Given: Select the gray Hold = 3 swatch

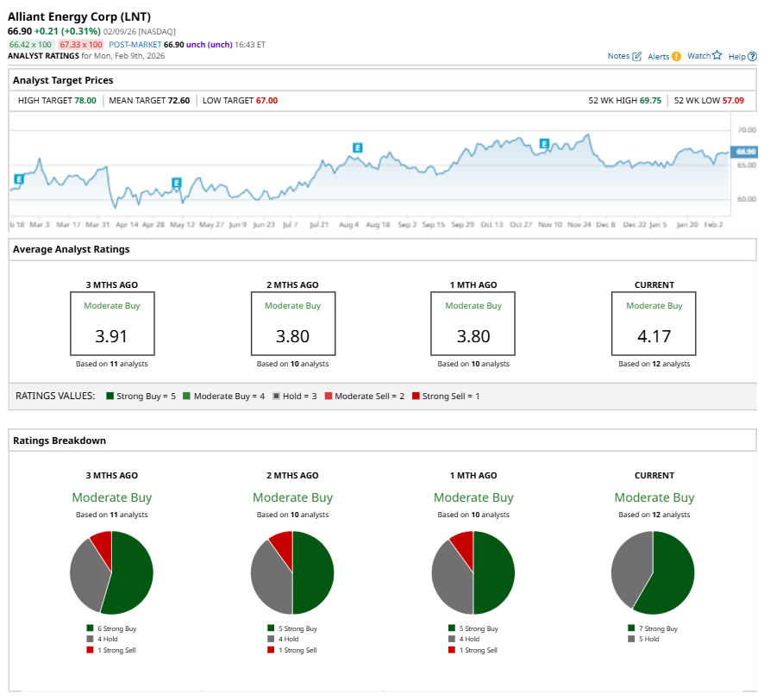Looking at the screenshot, I should click(276, 396).
